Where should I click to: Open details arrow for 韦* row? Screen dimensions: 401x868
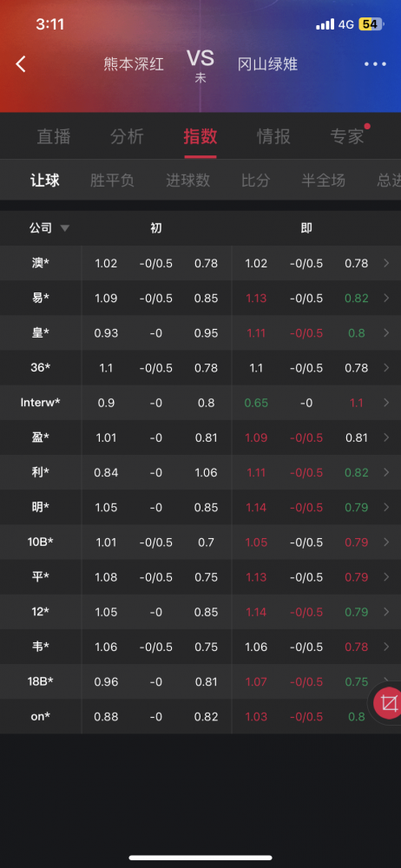386,648
